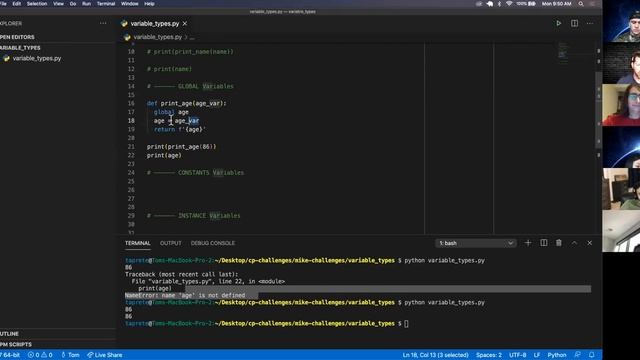The image size is (640, 360).
Task: Open the Selection menu
Action: 37,4
